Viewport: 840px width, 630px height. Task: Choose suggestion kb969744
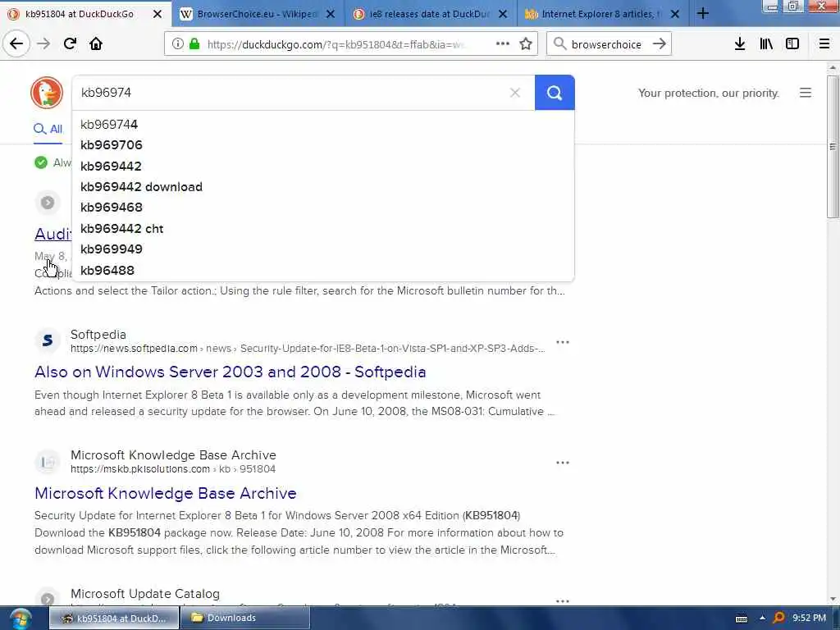tap(323, 125)
